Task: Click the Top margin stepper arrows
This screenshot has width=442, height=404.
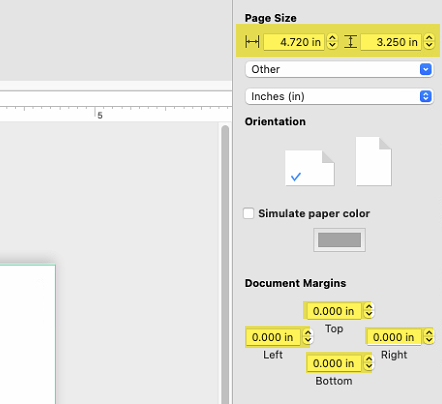Action: (x=369, y=310)
